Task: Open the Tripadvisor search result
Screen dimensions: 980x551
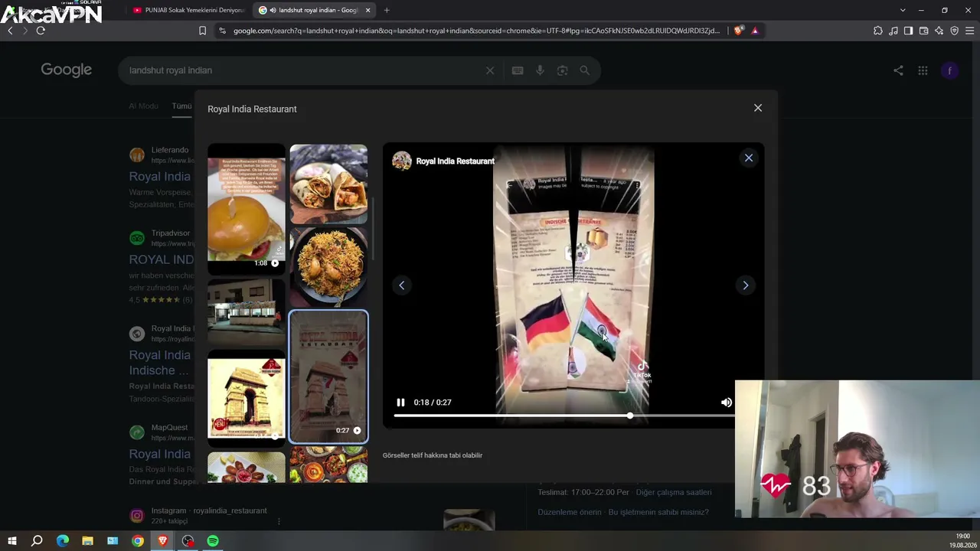Action: click(x=162, y=259)
